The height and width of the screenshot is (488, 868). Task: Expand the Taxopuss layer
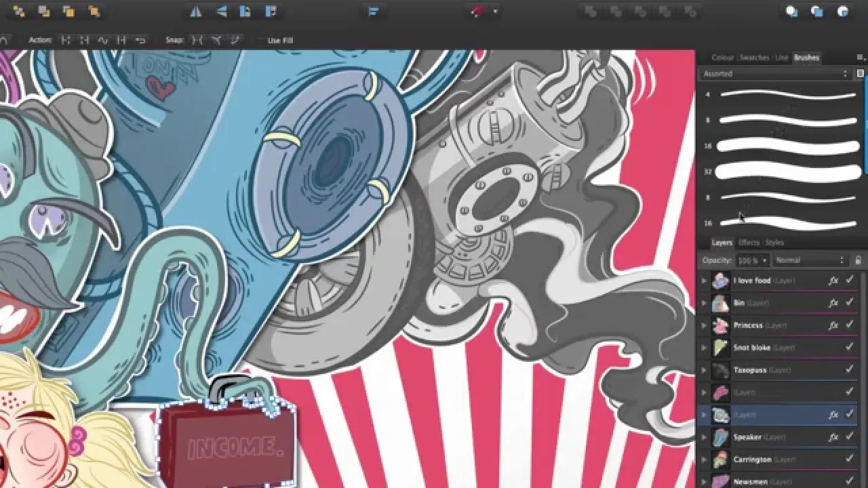(704, 369)
